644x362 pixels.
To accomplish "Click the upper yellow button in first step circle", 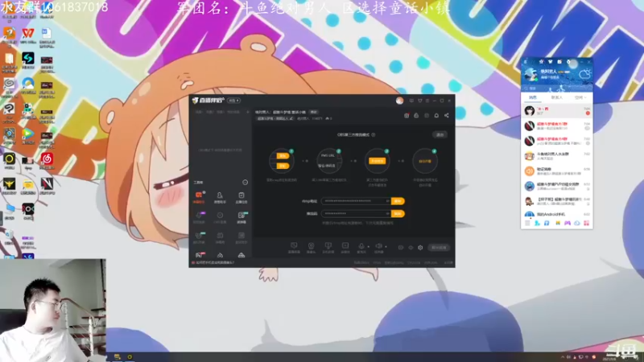I will [x=283, y=156].
